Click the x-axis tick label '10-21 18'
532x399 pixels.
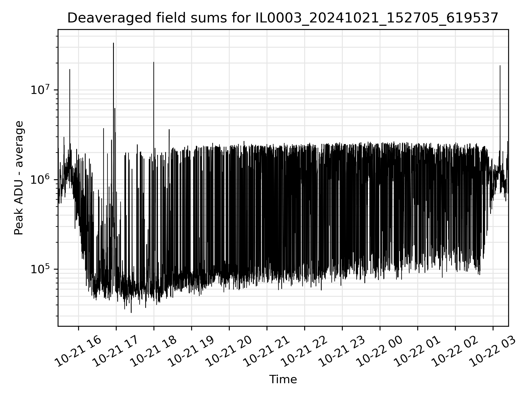[x=153, y=351]
